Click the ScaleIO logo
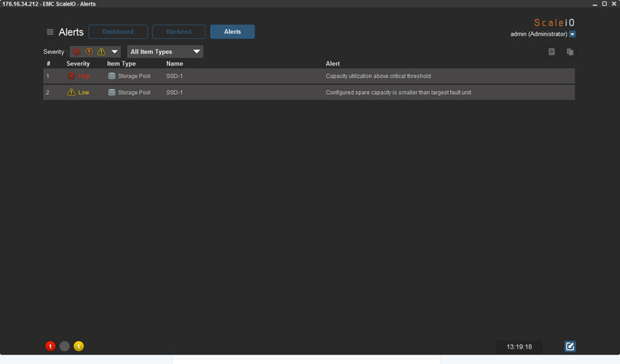The height and width of the screenshot is (364, 620). [x=554, y=23]
